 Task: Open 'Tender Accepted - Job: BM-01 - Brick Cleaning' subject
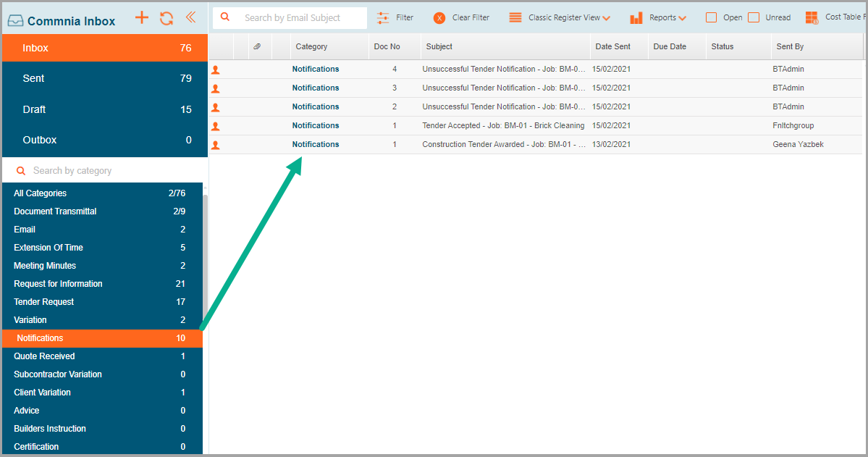[503, 126]
